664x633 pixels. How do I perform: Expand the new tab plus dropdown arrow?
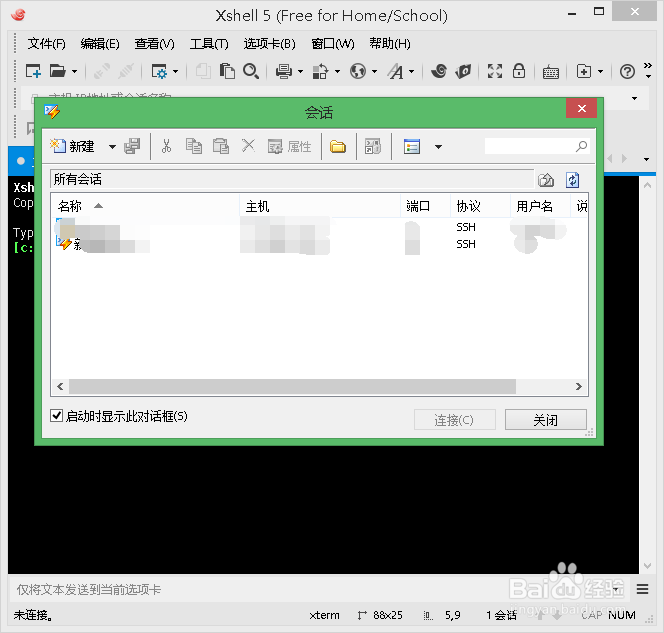click(x=600, y=72)
